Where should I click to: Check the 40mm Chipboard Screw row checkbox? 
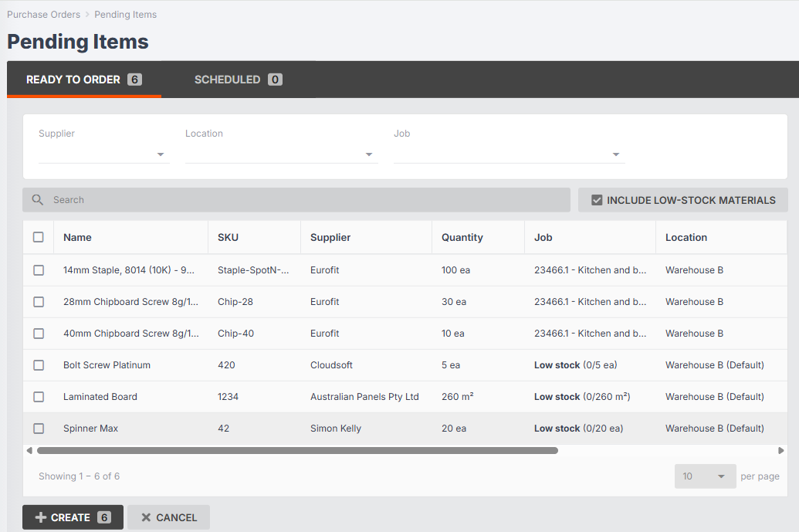point(39,334)
